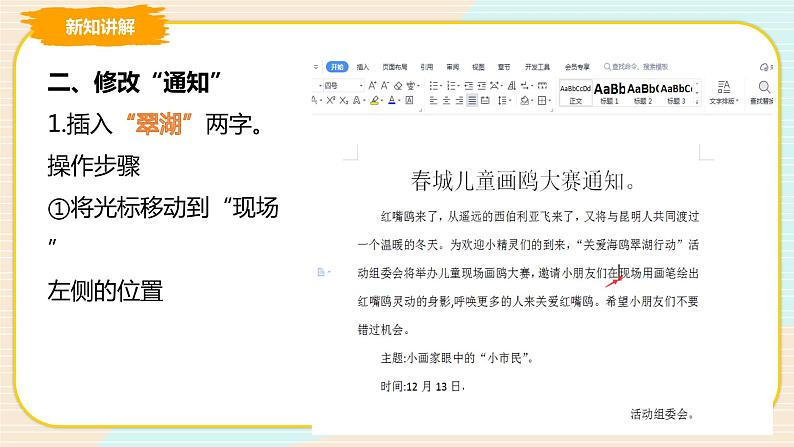The image size is (794, 447).
Task: Open the numbered list dropdown arrow
Action: tap(459, 86)
